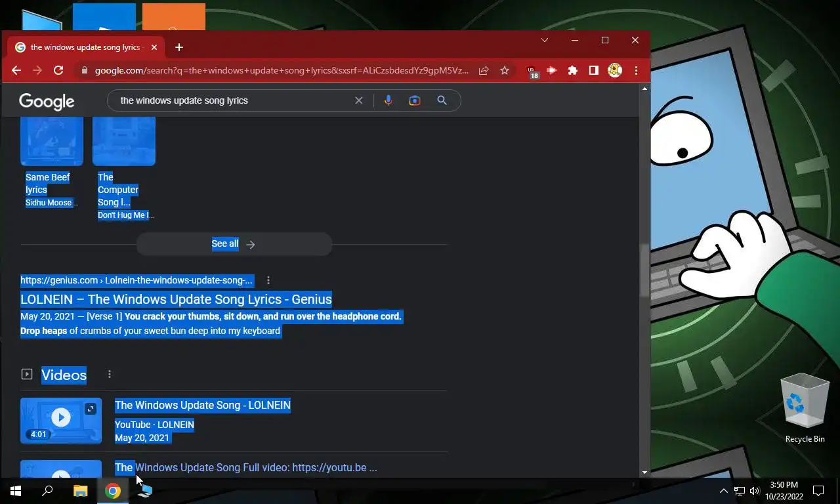Open The Windows Update Song - LOLNEIN video
Screen dimensions: 840x504
click(203, 405)
